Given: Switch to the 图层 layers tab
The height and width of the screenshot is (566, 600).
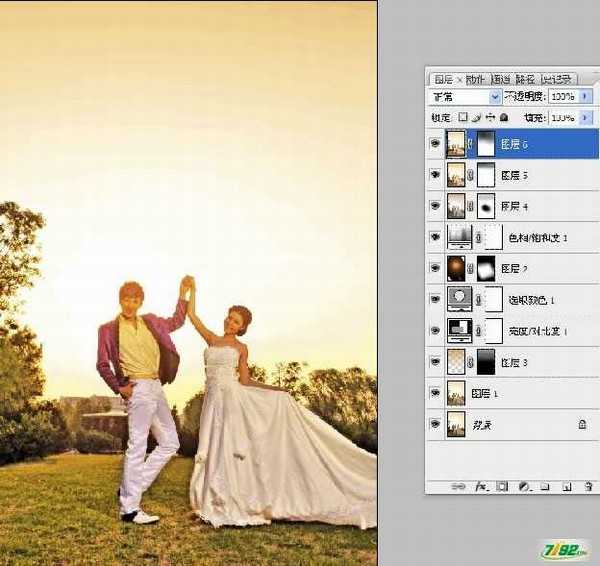Looking at the screenshot, I should pos(443,79).
